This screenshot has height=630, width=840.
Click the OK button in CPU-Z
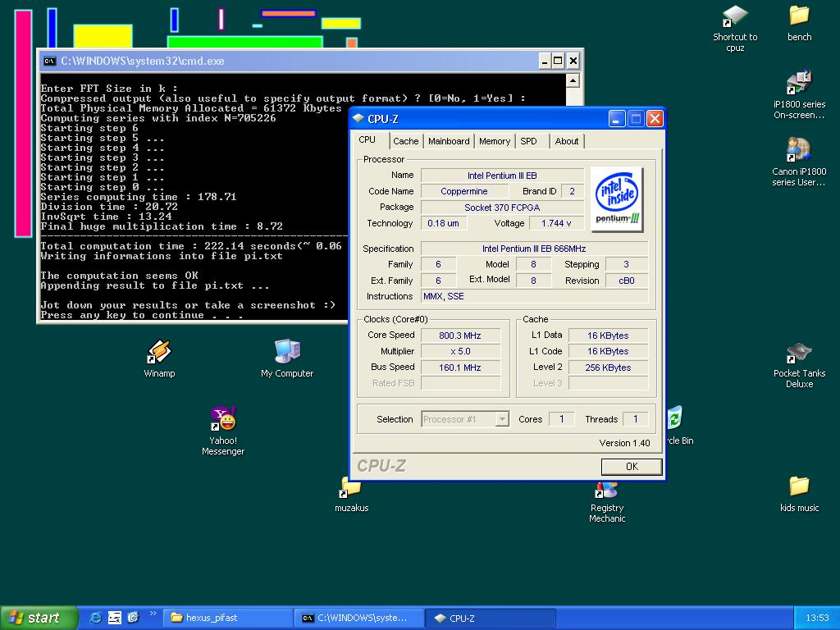coord(632,467)
